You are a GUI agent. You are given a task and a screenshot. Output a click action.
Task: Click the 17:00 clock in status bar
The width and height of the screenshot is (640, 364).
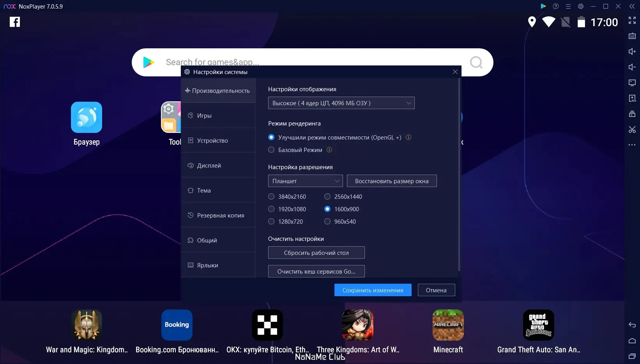click(604, 22)
